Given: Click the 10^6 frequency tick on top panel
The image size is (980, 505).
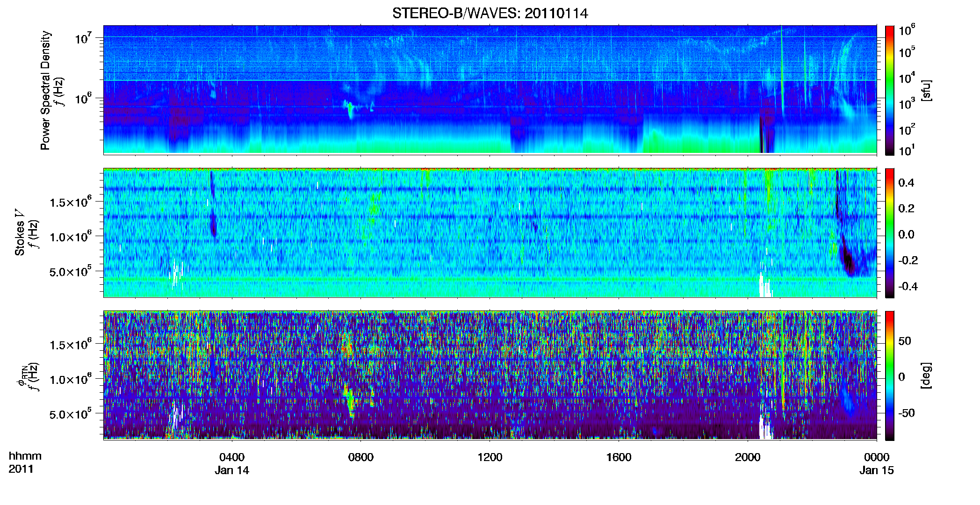Looking at the screenshot, I should [x=83, y=98].
